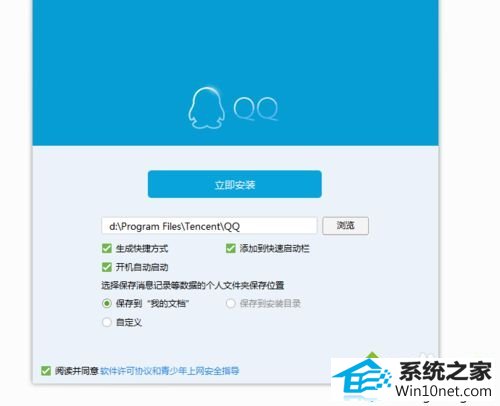Click the 选择保存消息记录等数据的个人文件夹保存位置 heading text
This screenshot has height=406, width=500.
point(193,285)
